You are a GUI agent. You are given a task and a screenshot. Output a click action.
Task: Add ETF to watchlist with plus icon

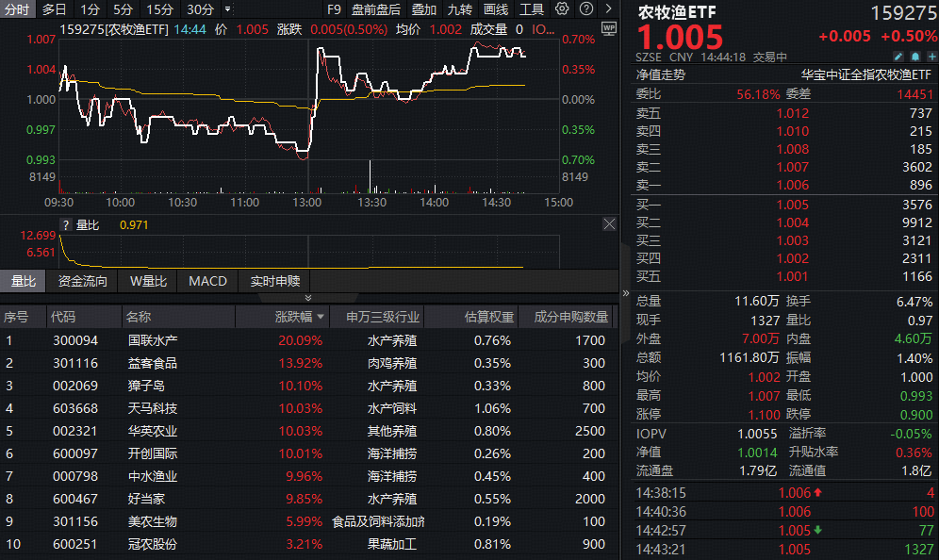[x=931, y=57]
